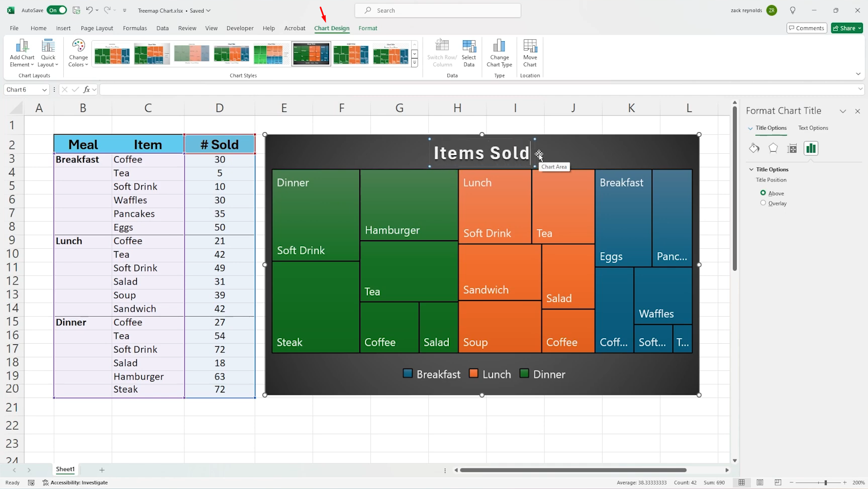Open task pane options dropdown arrow

[843, 111]
